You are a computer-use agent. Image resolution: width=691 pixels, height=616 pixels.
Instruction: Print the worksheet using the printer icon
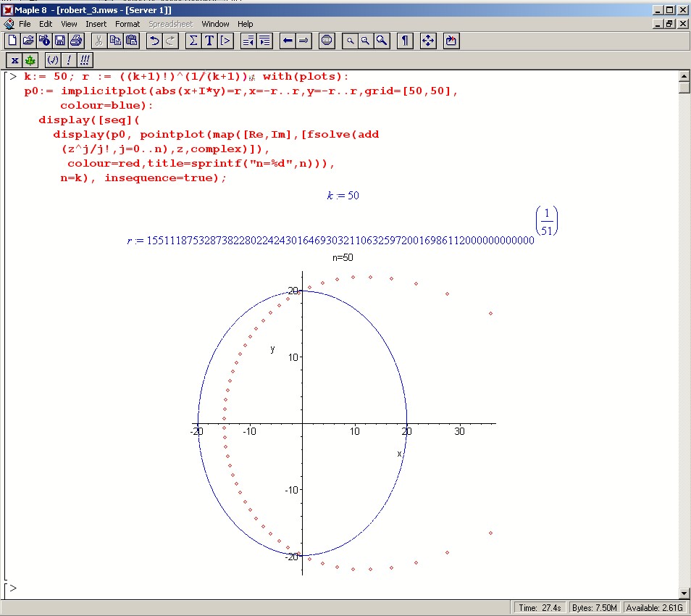pyautogui.click(x=76, y=41)
